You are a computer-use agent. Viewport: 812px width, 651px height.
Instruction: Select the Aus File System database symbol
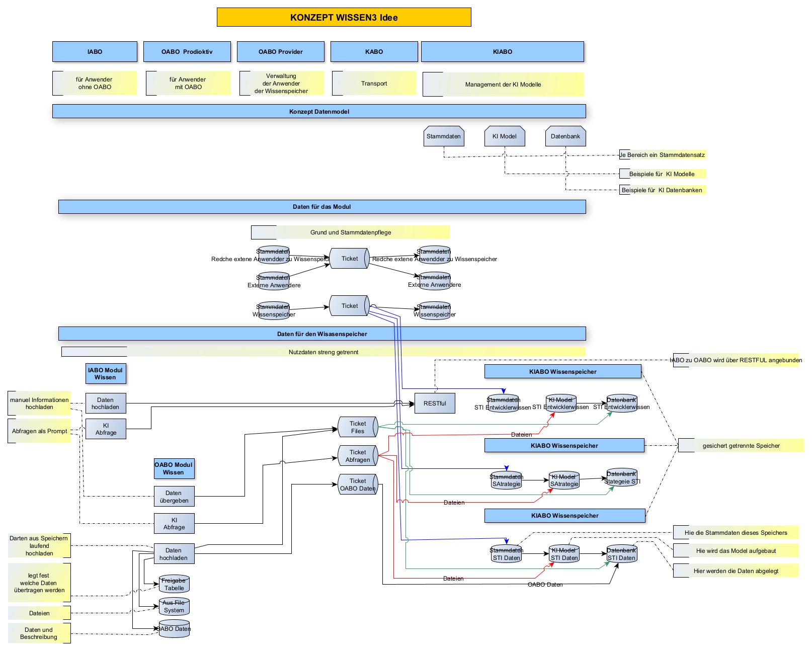coord(174,606)
